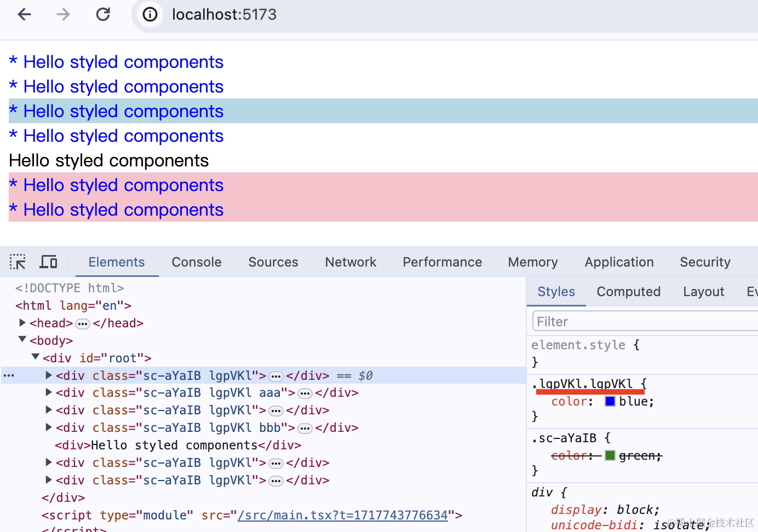Expand the selected sc-aYaIB lgpVKl div ($0)
The height and width of the screenshot is (532, 758).
click(49, 375)
